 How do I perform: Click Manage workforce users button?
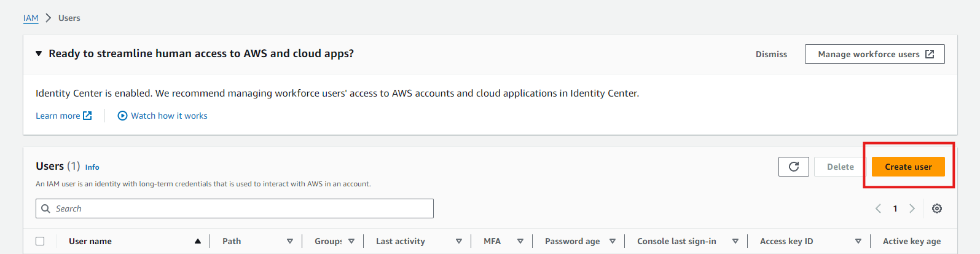click(x=874, y=54)
